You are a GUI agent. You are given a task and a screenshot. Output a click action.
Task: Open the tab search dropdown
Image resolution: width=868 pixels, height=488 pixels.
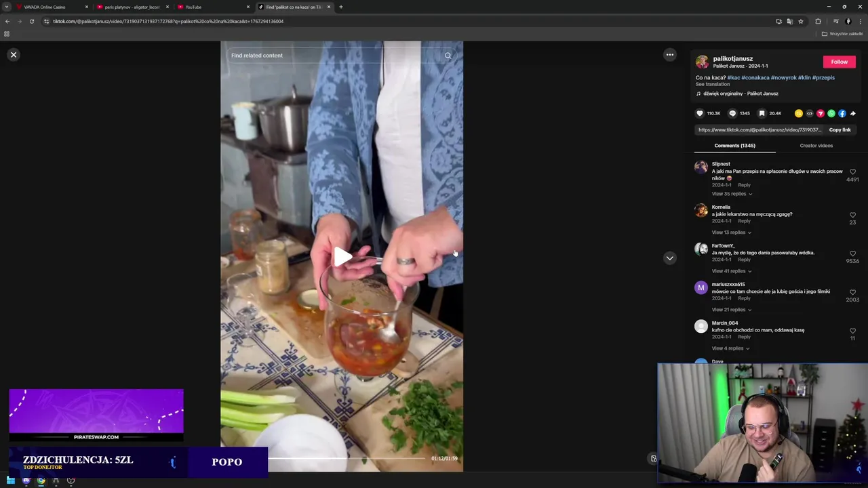point(7,7)
